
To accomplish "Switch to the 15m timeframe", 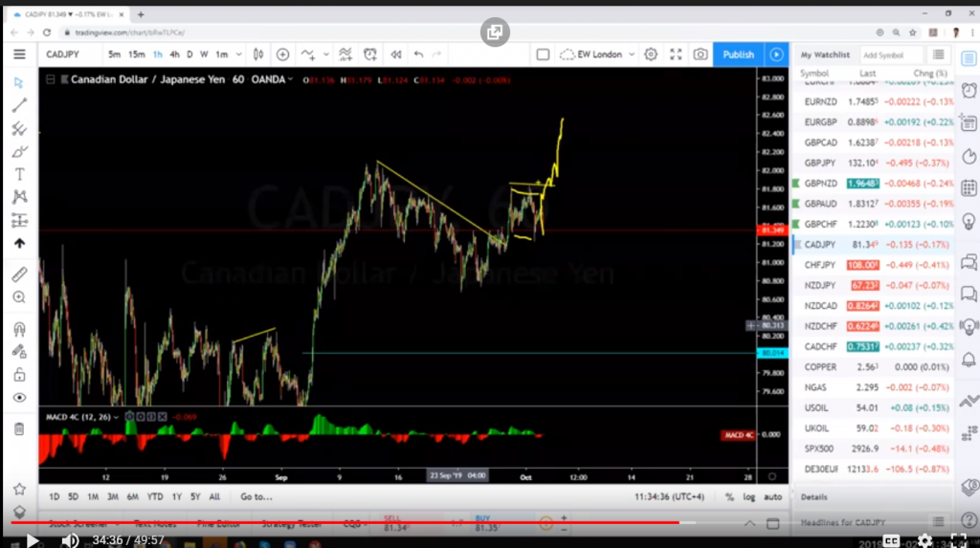I will [136, 55].
